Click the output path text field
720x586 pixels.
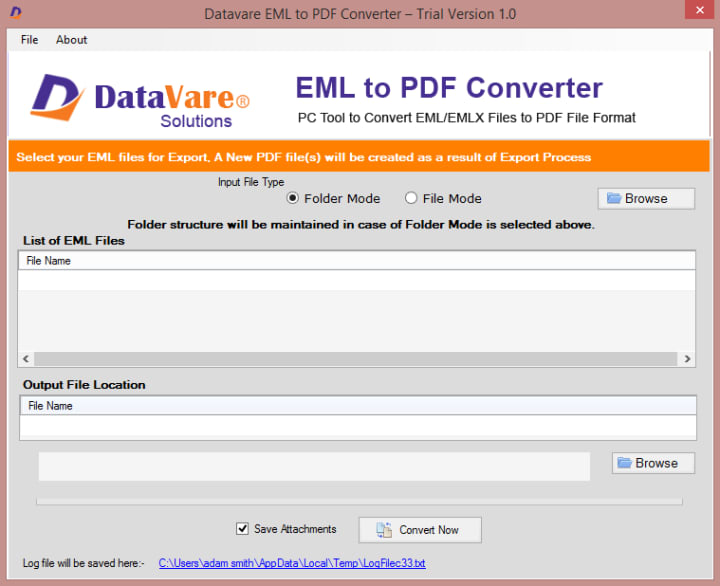(314, 467)
